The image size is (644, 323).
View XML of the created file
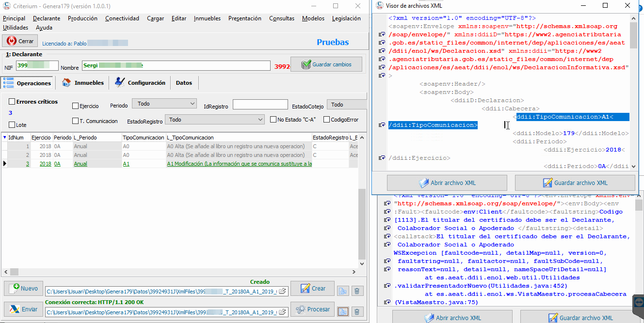click(343, 291)
